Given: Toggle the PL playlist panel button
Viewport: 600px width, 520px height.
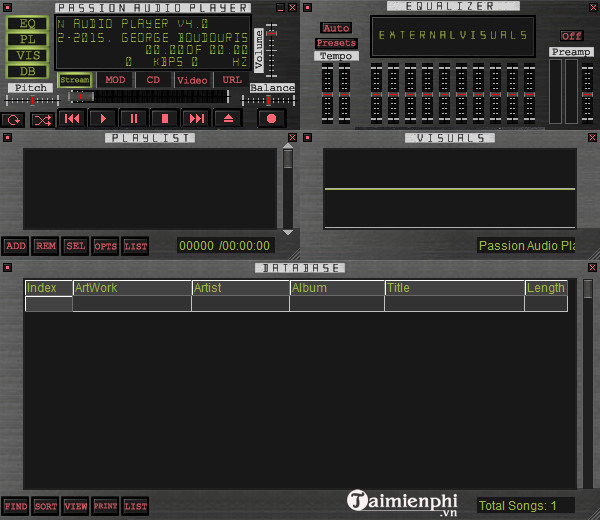Looking at the screenshot, I should pyautogui.click(x=28, y=40).
